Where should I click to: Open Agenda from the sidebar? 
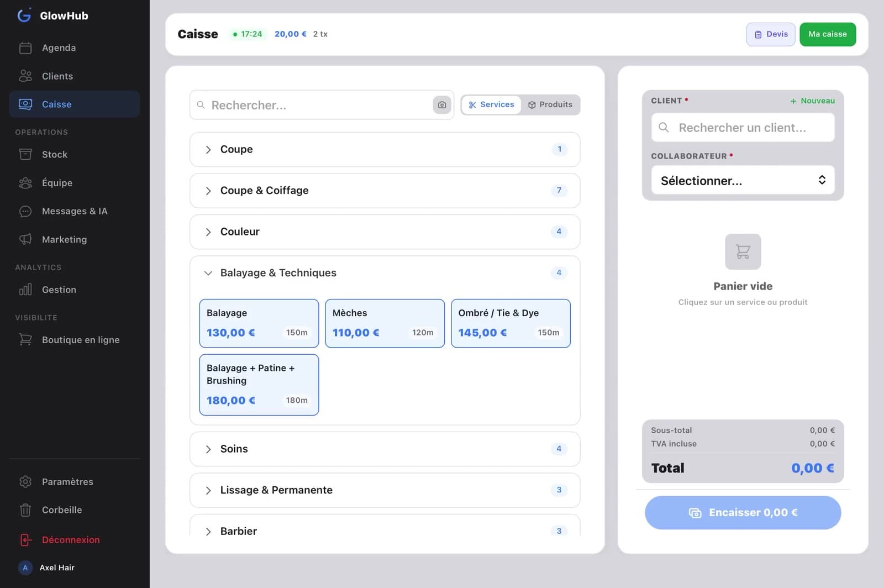click(75, 48)
